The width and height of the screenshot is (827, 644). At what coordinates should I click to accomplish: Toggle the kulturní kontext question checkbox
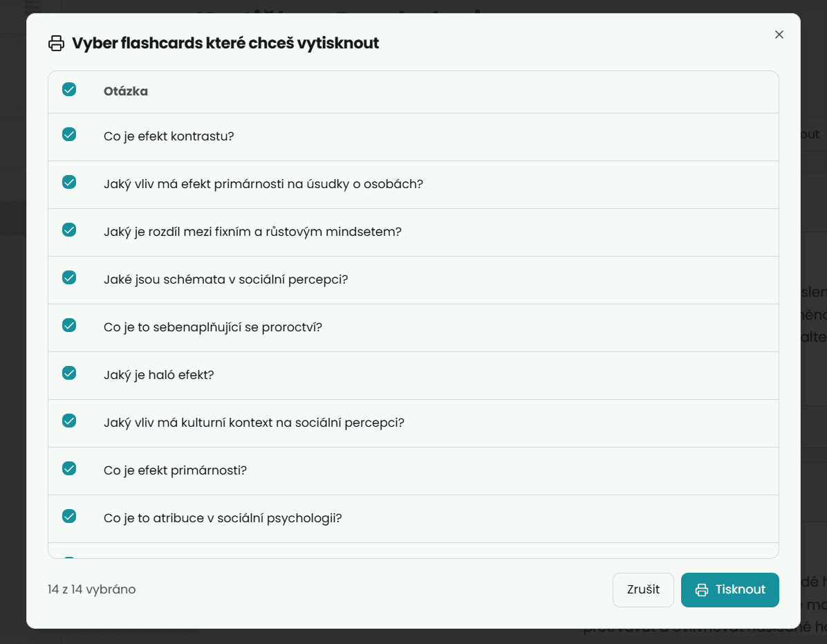(x=69, y=421)
